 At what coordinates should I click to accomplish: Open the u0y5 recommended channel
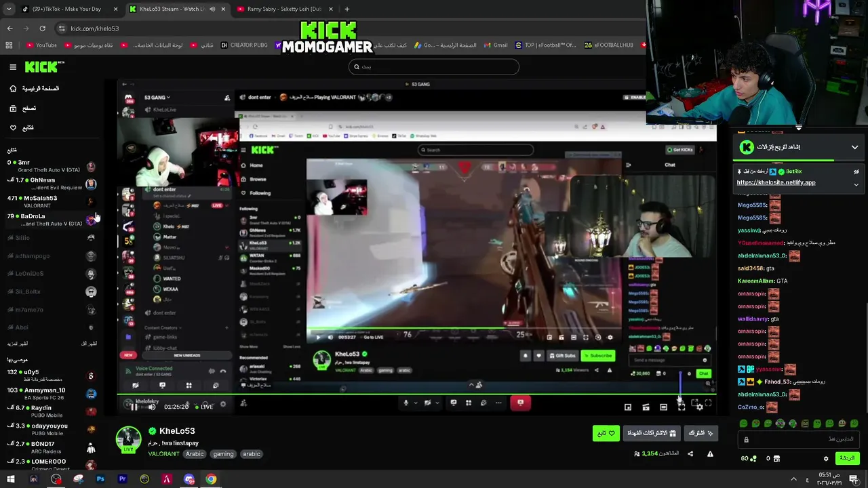tap(52, 375)
